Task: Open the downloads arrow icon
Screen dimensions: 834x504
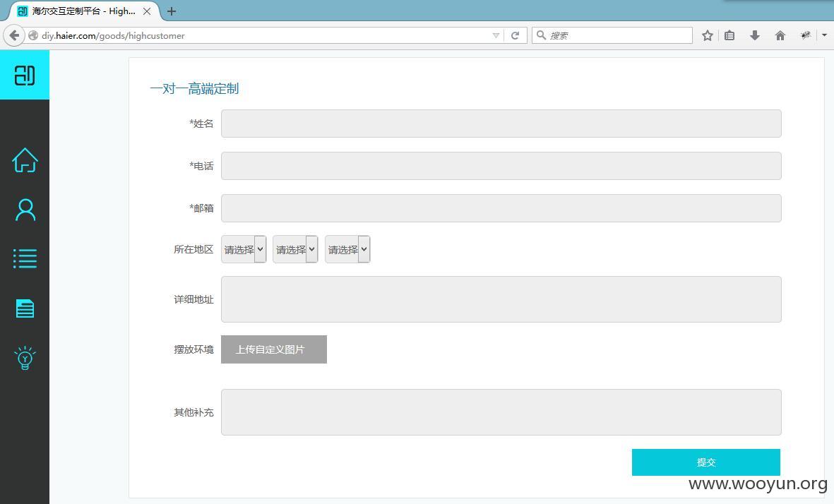Action: click(754, 35)
